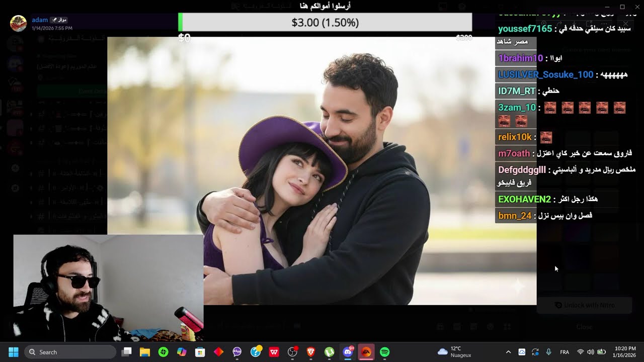
Task: Click chat username youssef7165
Action: coord(525,29)
